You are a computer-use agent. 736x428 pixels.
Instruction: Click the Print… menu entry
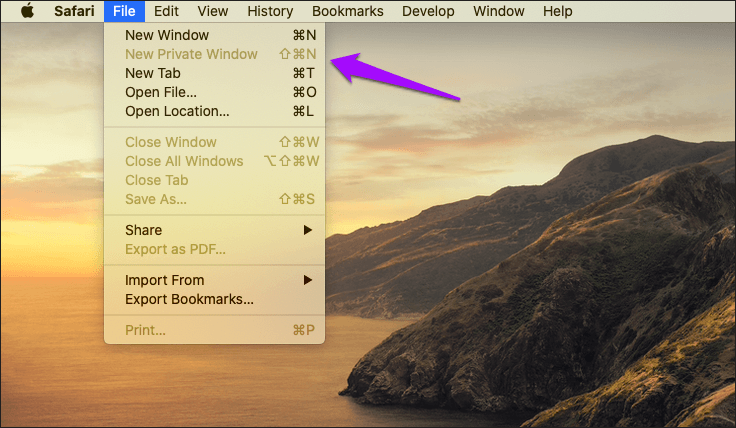214,330
